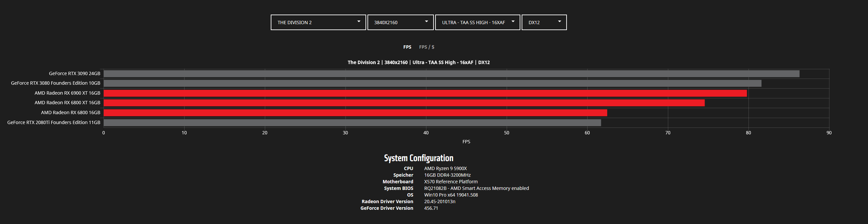This screenshot has width=868, height=224.
Task: Click the AMD Radeon RX 6800 XT 16GB label
Action: [67, 103]
